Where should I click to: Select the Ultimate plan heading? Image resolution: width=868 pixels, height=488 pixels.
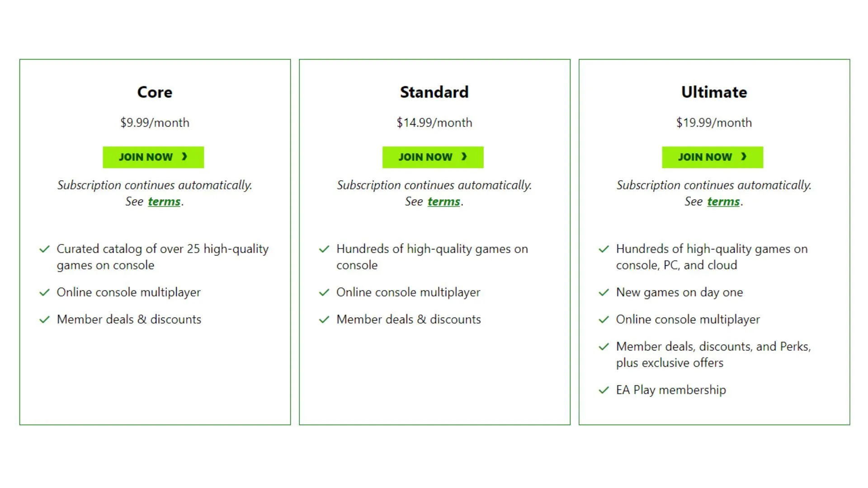pos(713,92)
